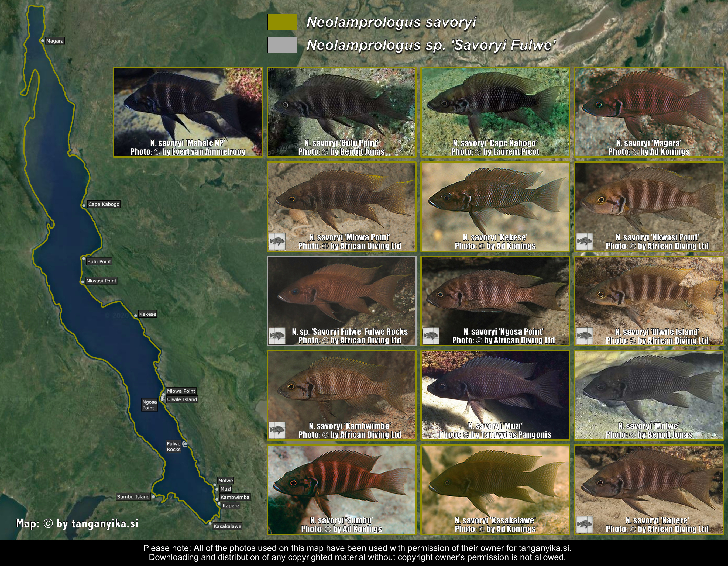Click the Kapere map label
This screenshot has height=566, width=728.
231,505
